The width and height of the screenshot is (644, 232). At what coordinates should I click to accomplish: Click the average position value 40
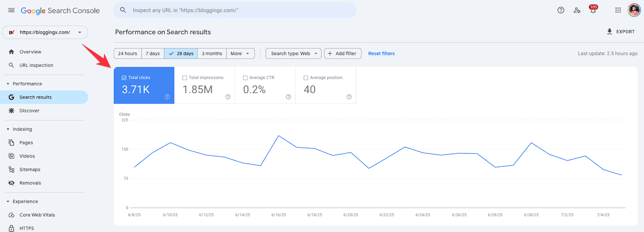pos(309,89)
